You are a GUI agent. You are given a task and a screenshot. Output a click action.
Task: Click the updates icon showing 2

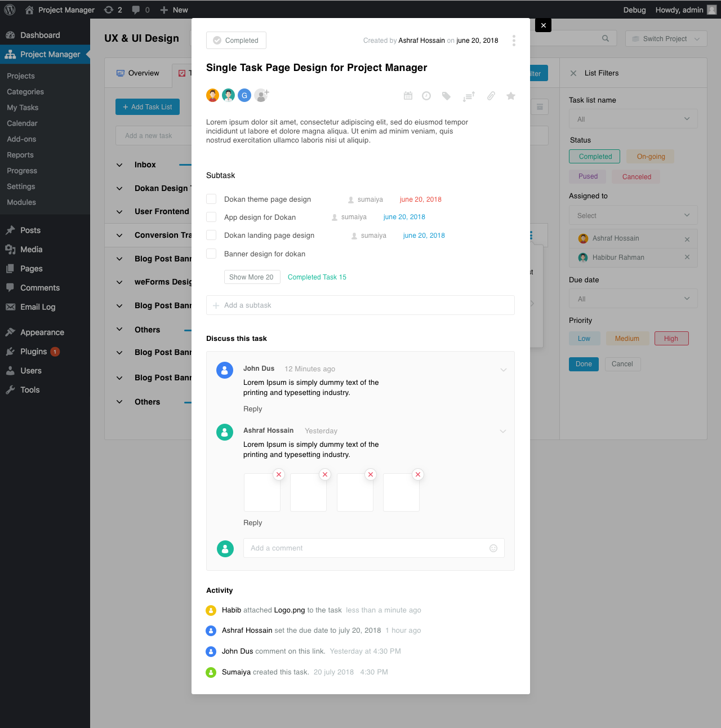113,10
